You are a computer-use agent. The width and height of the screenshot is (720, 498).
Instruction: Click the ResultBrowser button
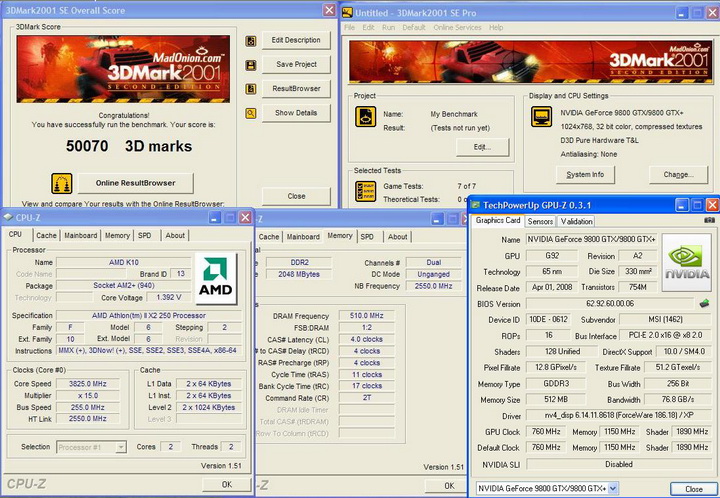coord(296,89)
